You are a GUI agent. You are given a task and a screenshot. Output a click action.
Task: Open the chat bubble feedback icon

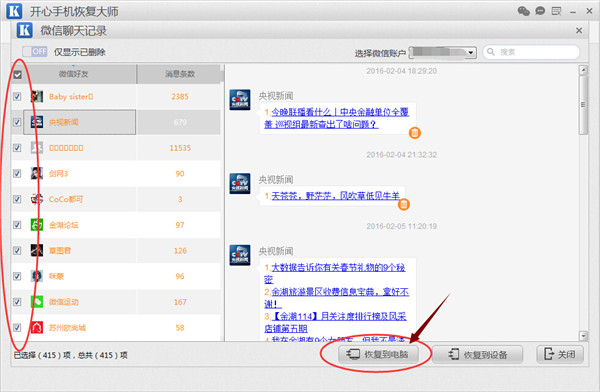tap(540, 11)
